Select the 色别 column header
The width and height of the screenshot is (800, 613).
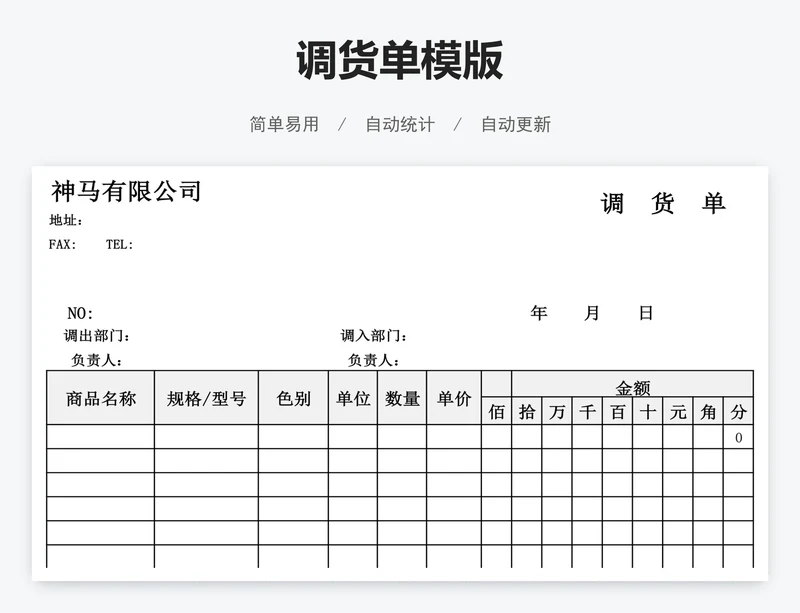tap(293, 398)
